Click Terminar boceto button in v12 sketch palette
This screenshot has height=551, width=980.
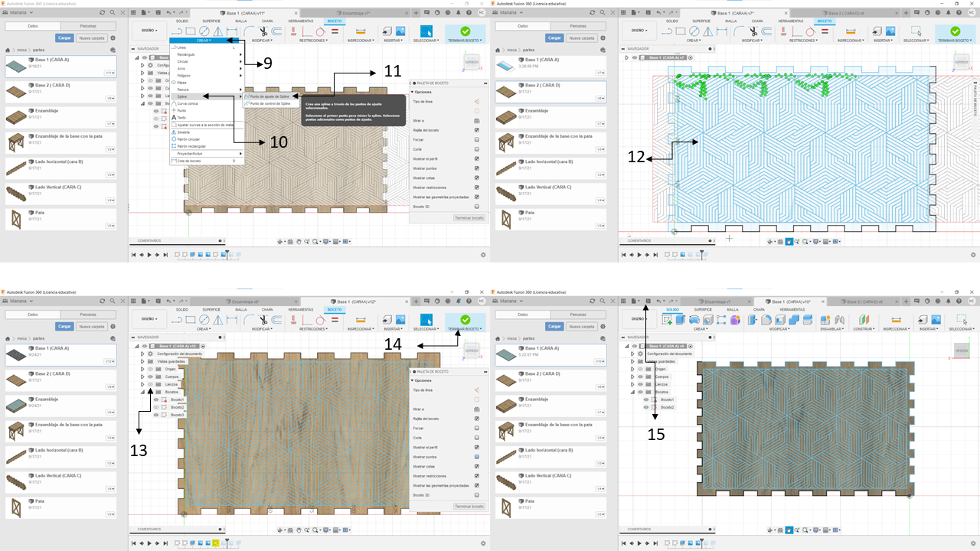tap(469, 507)
